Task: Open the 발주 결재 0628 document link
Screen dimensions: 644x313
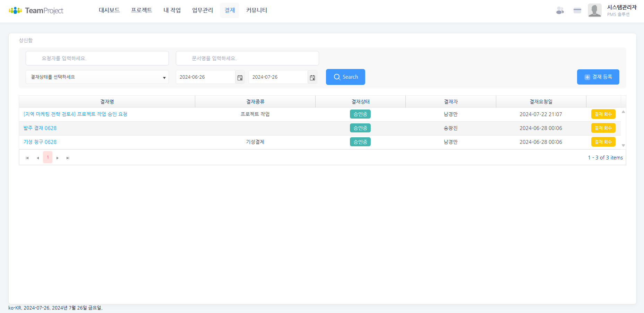Action: tap(40, 128)
